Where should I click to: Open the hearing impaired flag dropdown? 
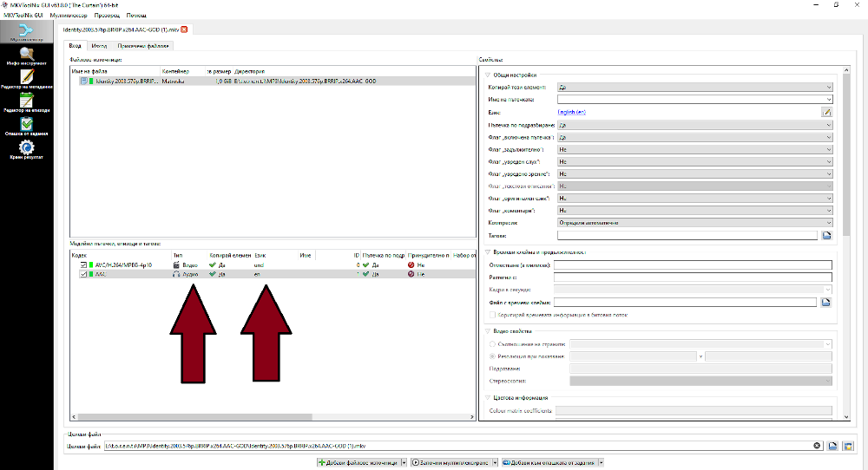pyautogui.click(x=694, y=161)
